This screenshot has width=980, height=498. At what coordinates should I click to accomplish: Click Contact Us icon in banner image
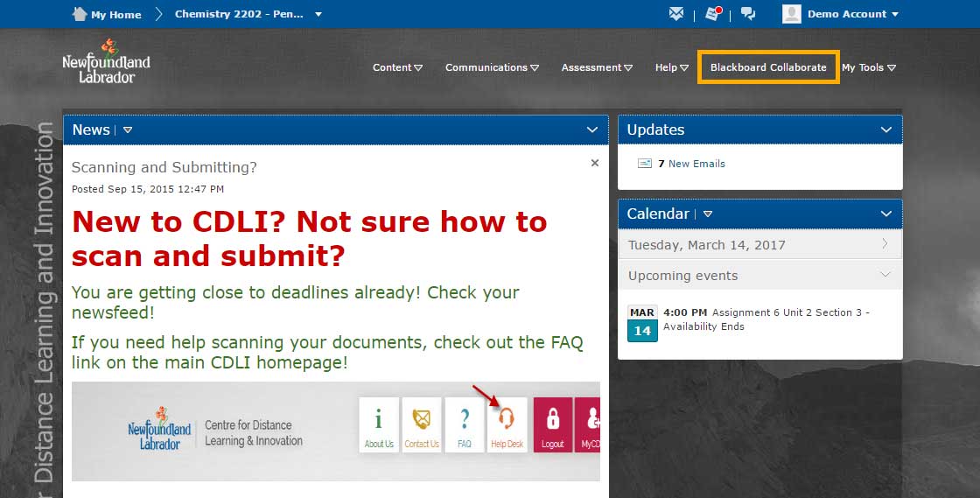pos(422,424)
